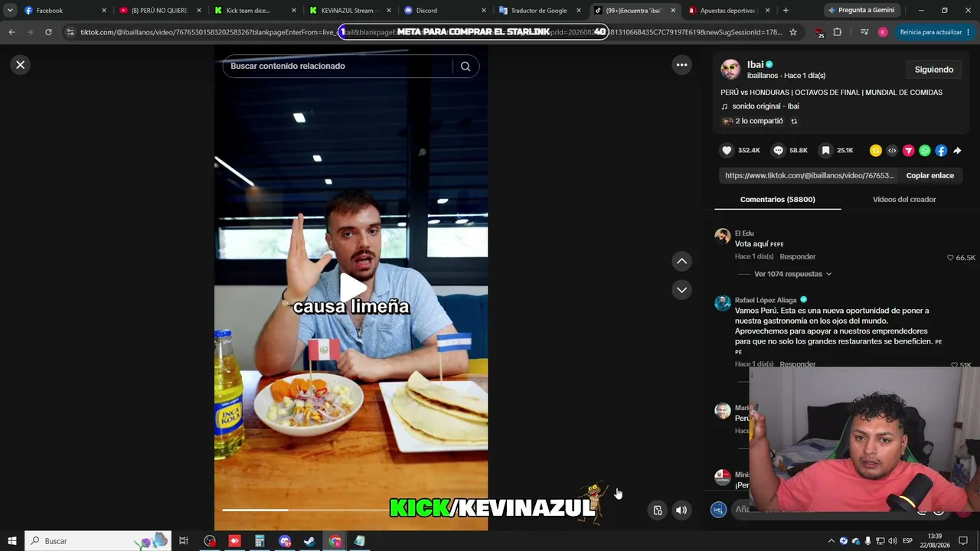Open site information icon in address bar
This screenshot has width=980, height=551.
tap(70, 32)
